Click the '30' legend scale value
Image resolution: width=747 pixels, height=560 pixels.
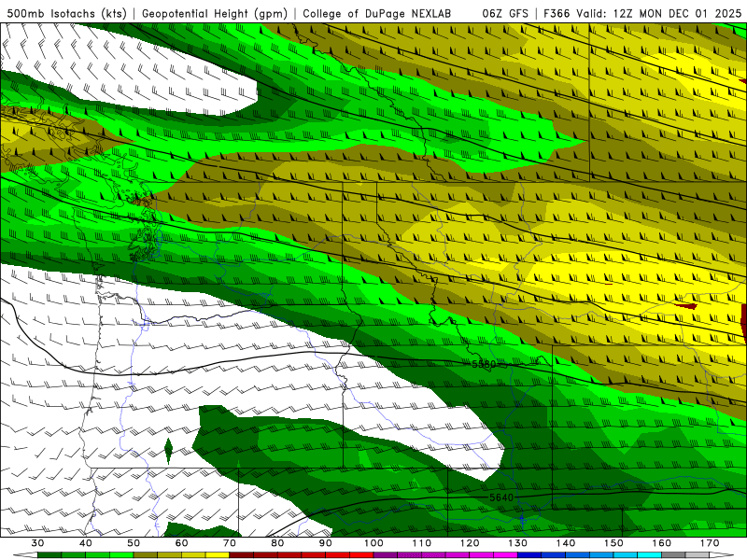click(37, 543)
